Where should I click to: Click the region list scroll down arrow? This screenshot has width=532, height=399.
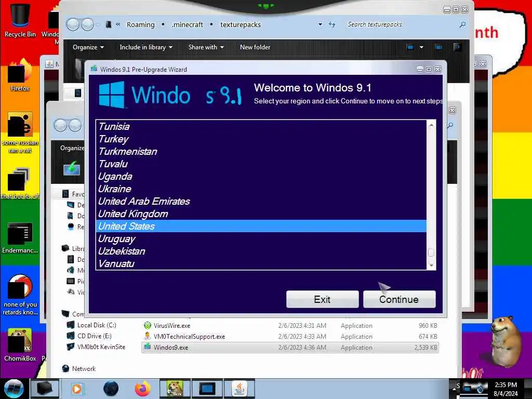[431, 265]
